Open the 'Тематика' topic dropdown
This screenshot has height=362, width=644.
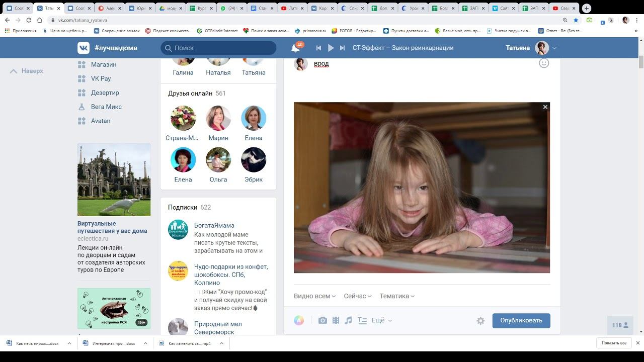(x=396, y=296)
